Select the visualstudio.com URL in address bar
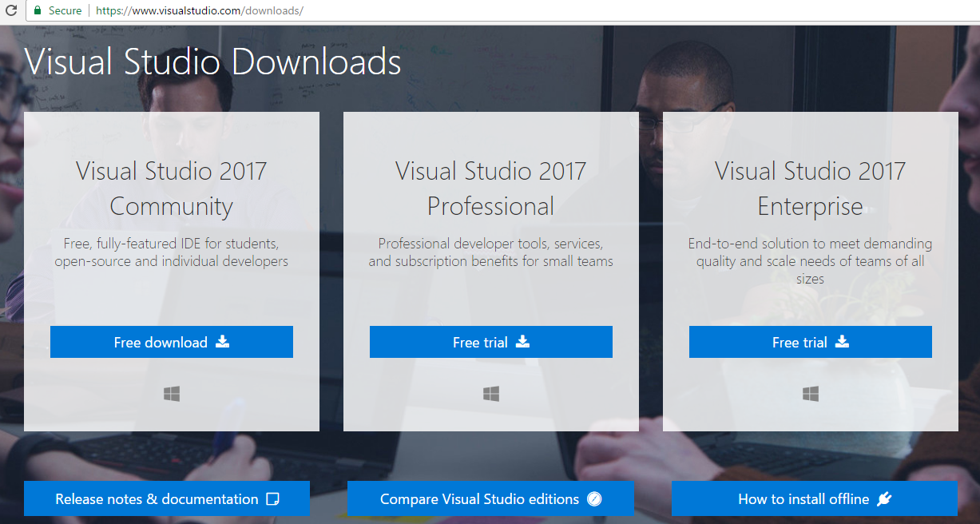 click(x=199, y=10)
